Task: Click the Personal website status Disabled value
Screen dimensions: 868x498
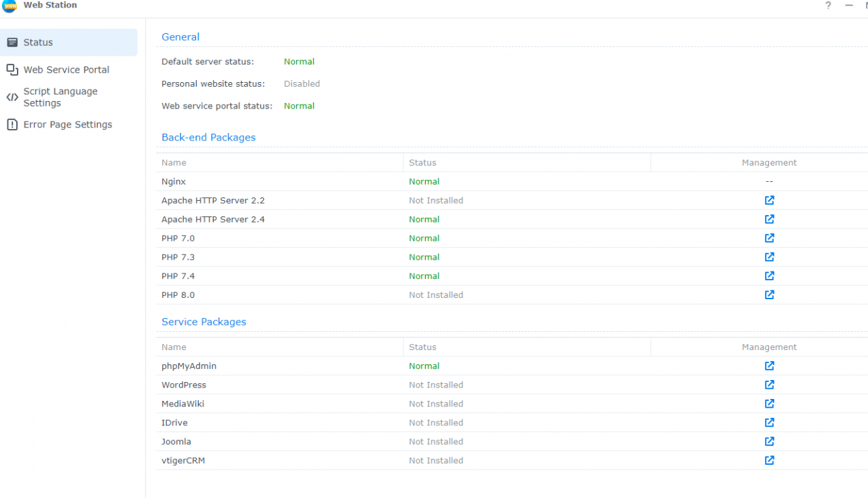Action: point(302,84)
